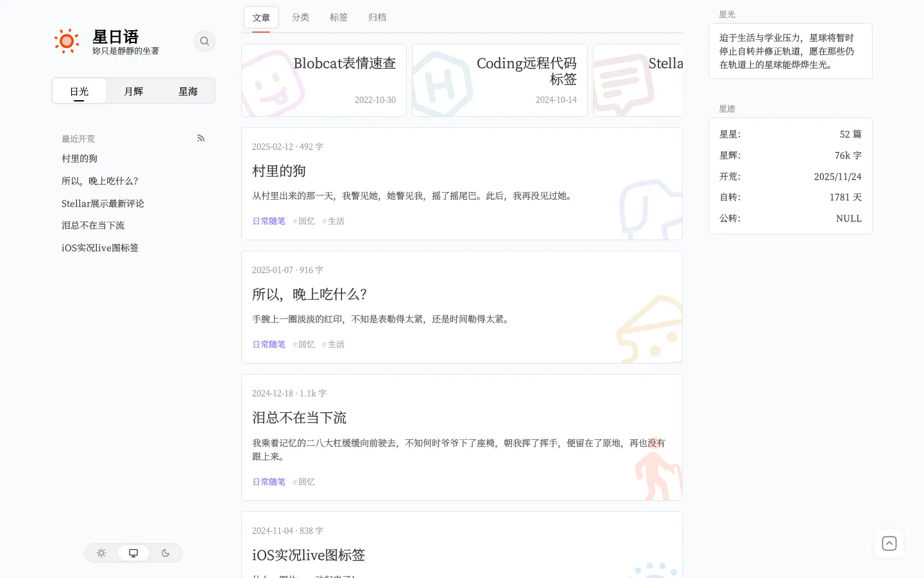Click the subtitle 妳只是静静的坐著
This screenshot has height=578, width=924.
[x=126, y=51]
